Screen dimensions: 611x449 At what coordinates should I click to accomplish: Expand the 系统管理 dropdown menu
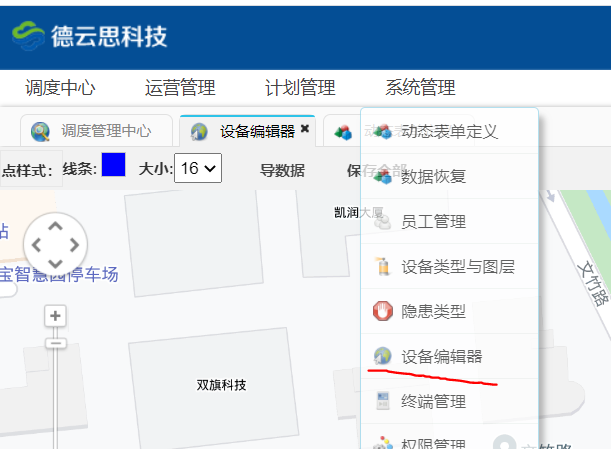(420, 88)
